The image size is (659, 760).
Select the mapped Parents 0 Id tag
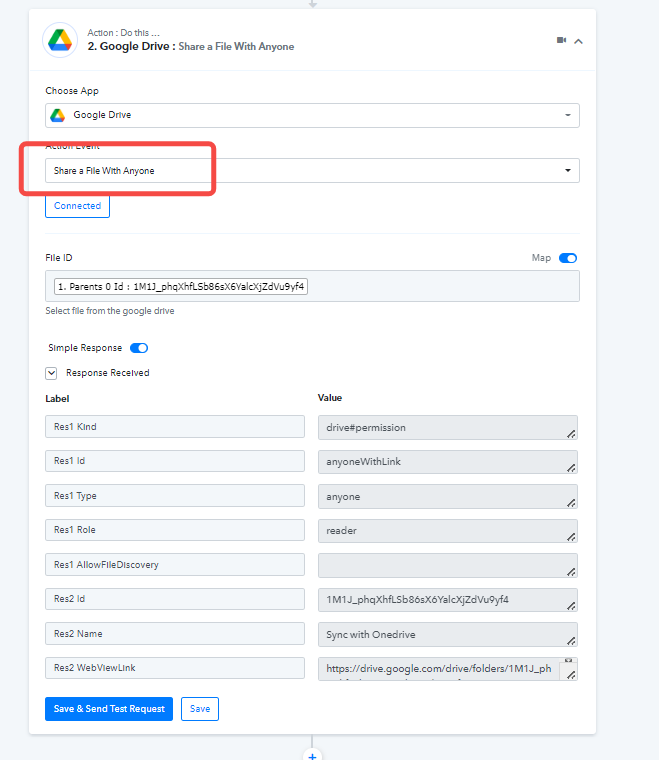(x=181, y=286)
